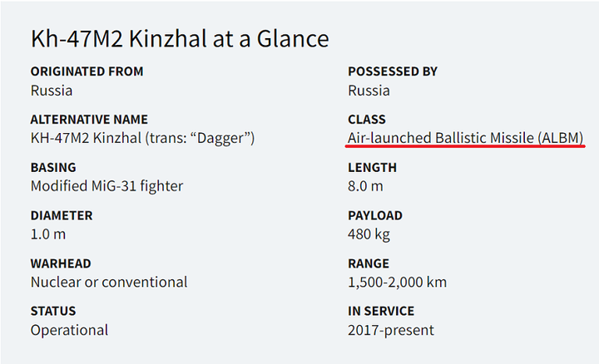Select the Nuclear or conventional text
This screenshot has width=599, height=364.
[109, 283]
